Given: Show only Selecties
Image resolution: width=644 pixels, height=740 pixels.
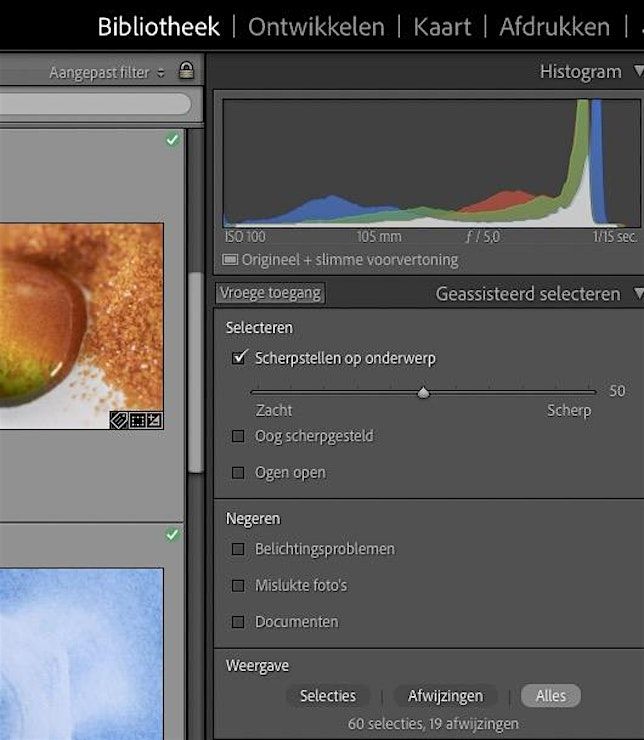Looking at the screenshot, I should pos(328,696).
